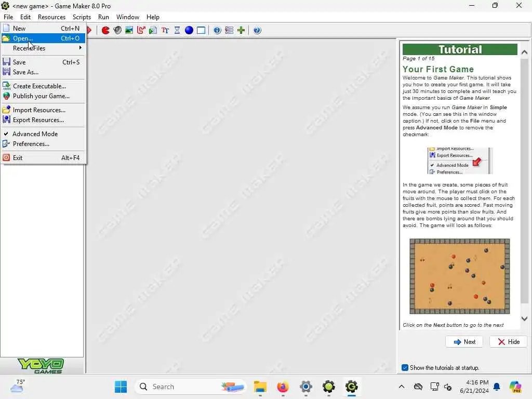
Task: Click the taskbar Search box
Action: [191, 387]
